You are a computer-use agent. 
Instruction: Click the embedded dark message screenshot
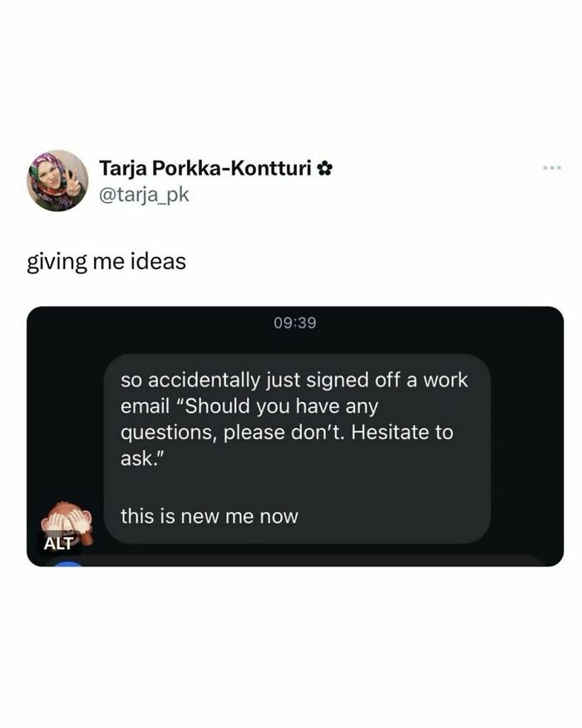tap(291, 432)
